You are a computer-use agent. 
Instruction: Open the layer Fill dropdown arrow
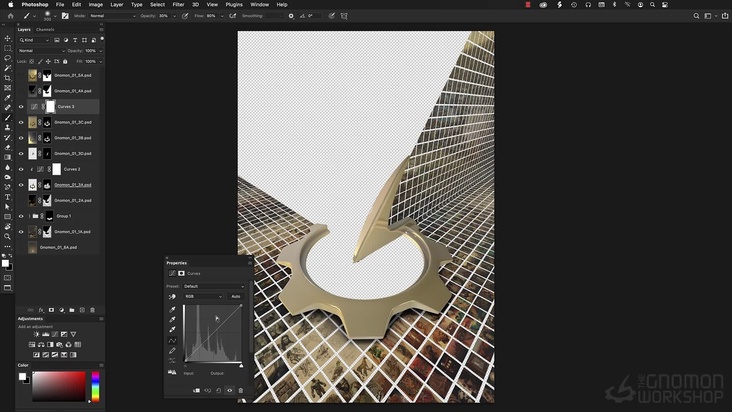coord(101,61)
